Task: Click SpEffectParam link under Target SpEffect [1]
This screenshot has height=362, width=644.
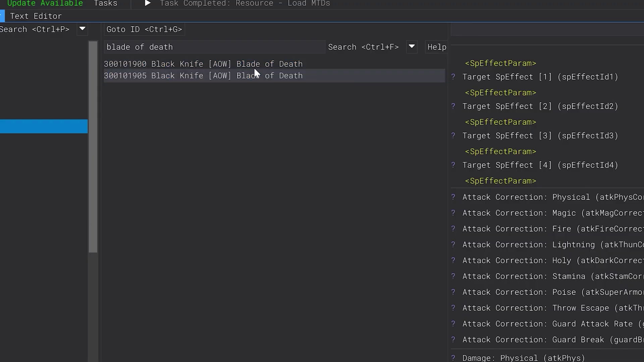Action: tap(500, 93)
